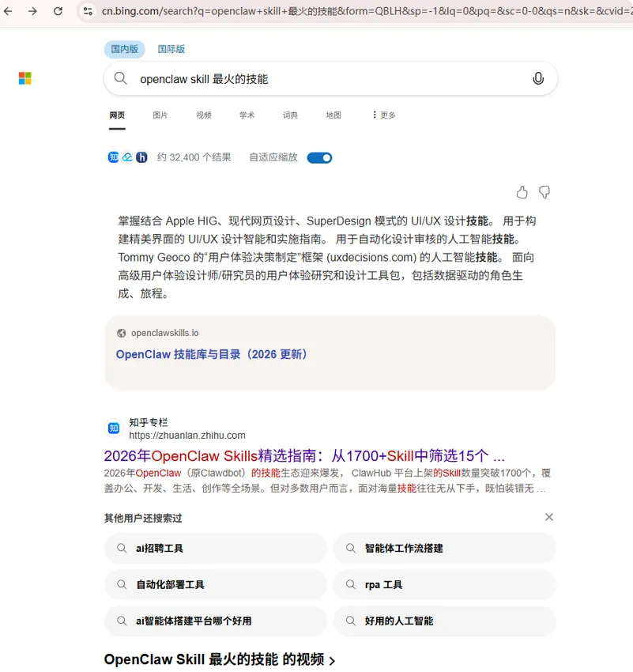Click the openclawskills.io source text
The height and width of the screenshot is (672, 633).
pyautogui.click(x=165, y=333)
